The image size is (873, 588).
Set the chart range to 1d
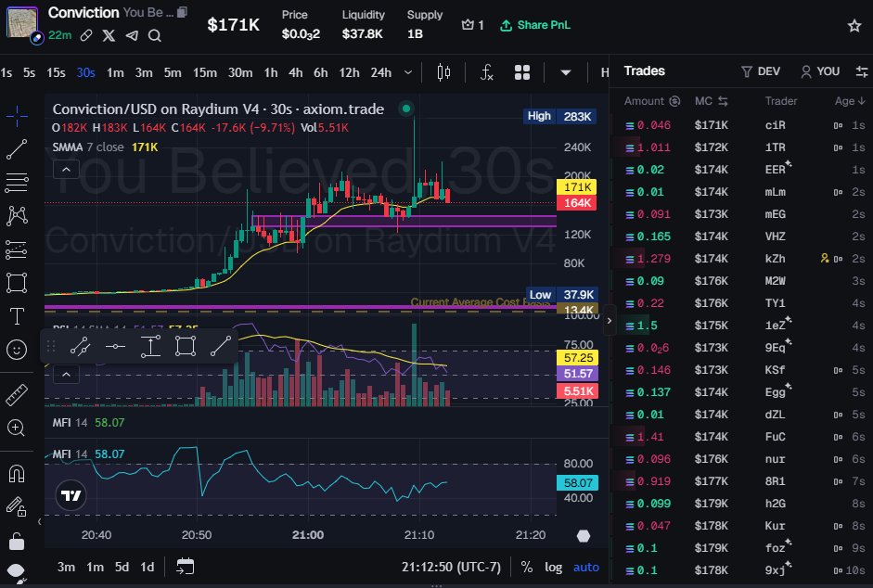(147, 567)
